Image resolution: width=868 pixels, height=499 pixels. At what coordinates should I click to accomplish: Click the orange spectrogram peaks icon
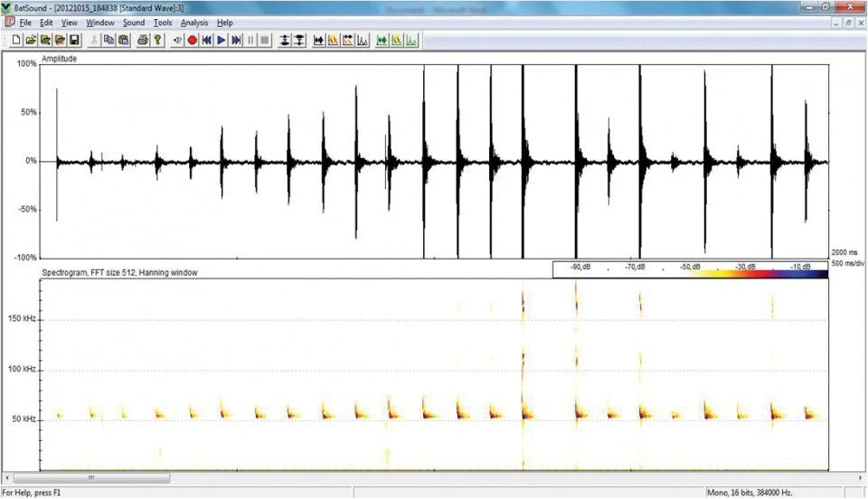pyautogui.click(x=334, y=40)
